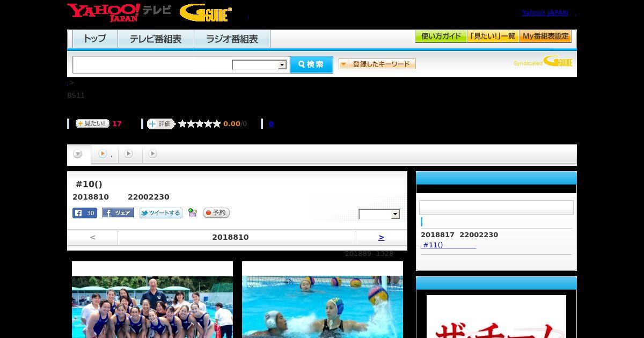The image size is (644, 338).
Task: Open the #11() next episode link
Action: click(x=448, y=245)
